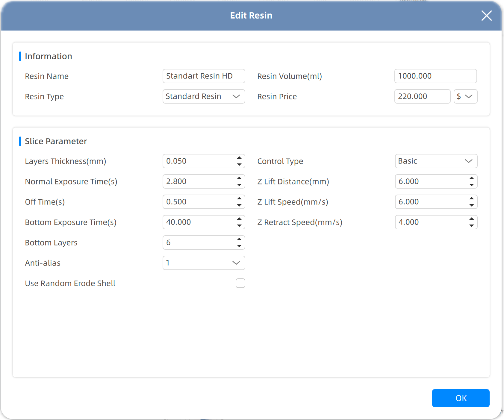The width and height of the screenshot is (504, 420).
Task: Open the Resin Type dropdown
Action: click(204, 96)
